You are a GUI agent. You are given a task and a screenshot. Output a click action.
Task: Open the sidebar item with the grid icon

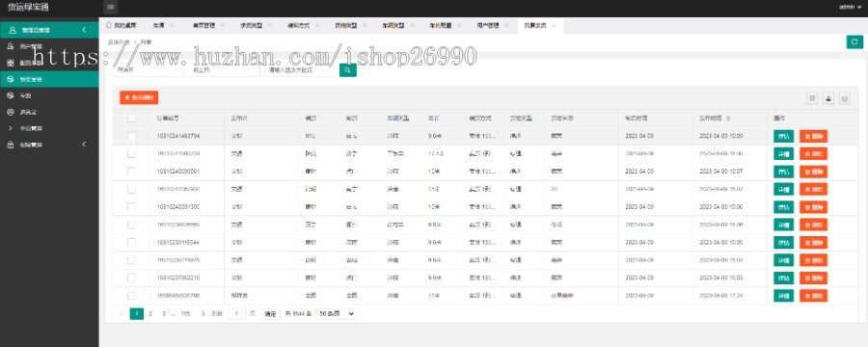pyautogui.click(x=49, y=63)
